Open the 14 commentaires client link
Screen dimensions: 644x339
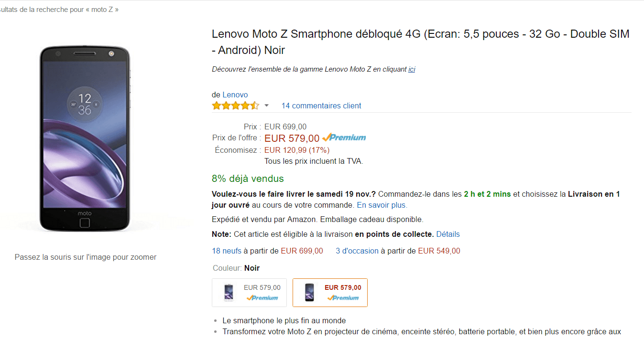point(321,106)
